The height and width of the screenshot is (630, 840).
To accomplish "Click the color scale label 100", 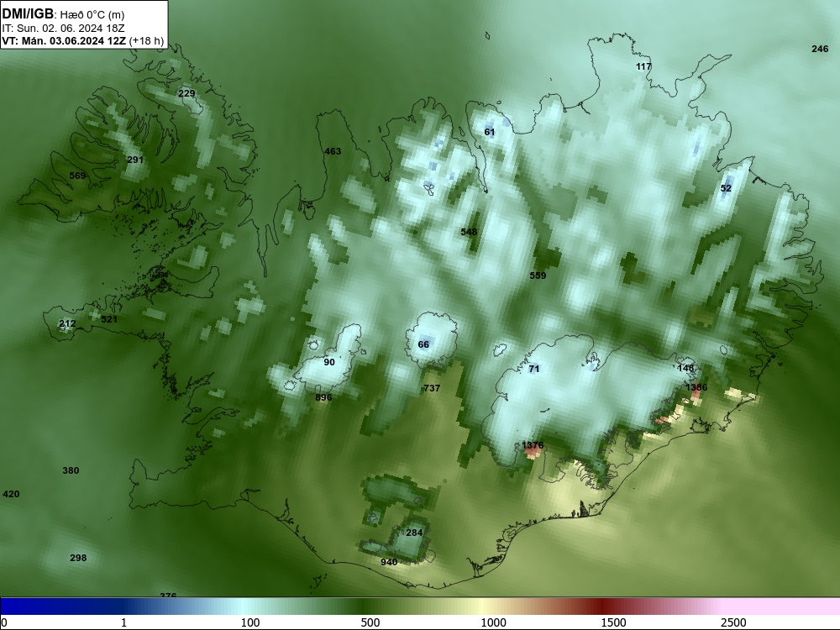I will (x=250, y=622).
